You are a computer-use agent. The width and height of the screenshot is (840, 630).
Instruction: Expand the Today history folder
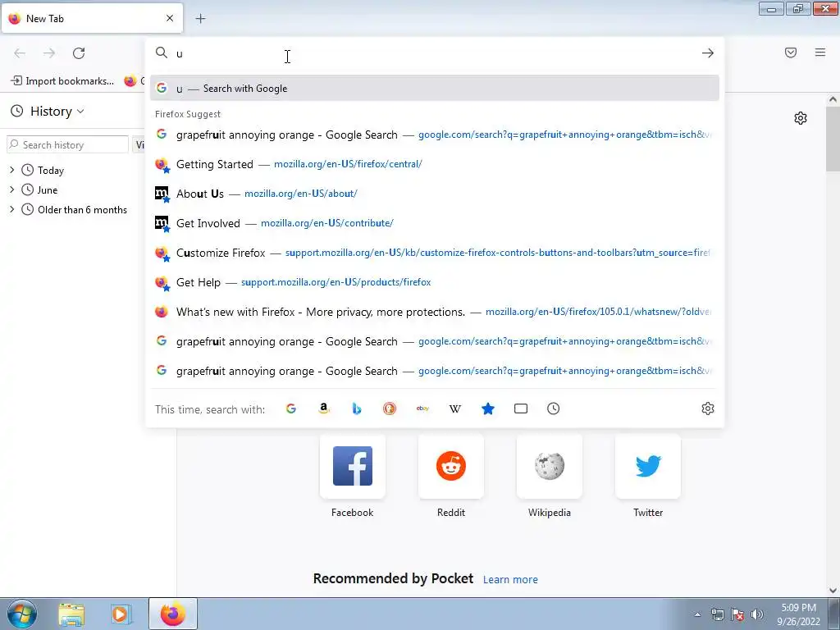(11, 170)
